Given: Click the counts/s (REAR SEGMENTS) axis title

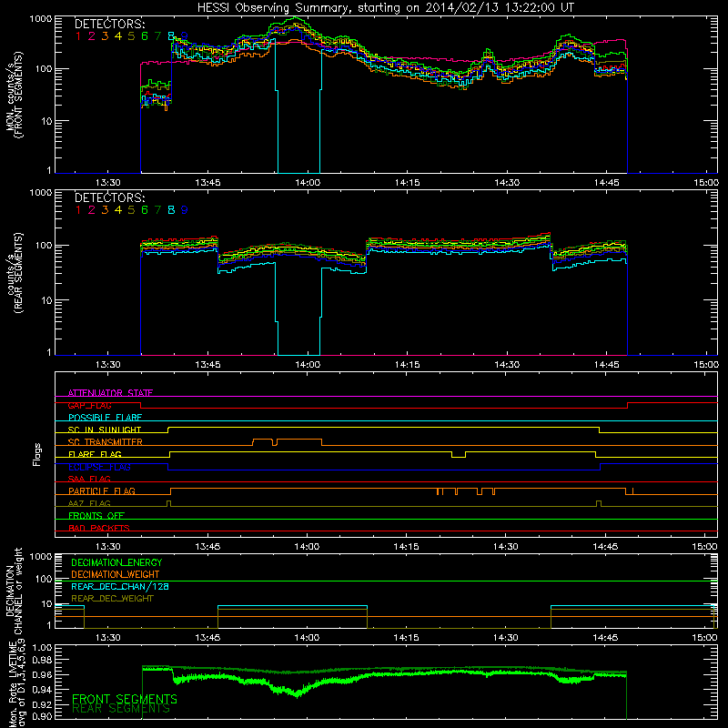Looking at the screenshot, I should (x=15, y=273).
